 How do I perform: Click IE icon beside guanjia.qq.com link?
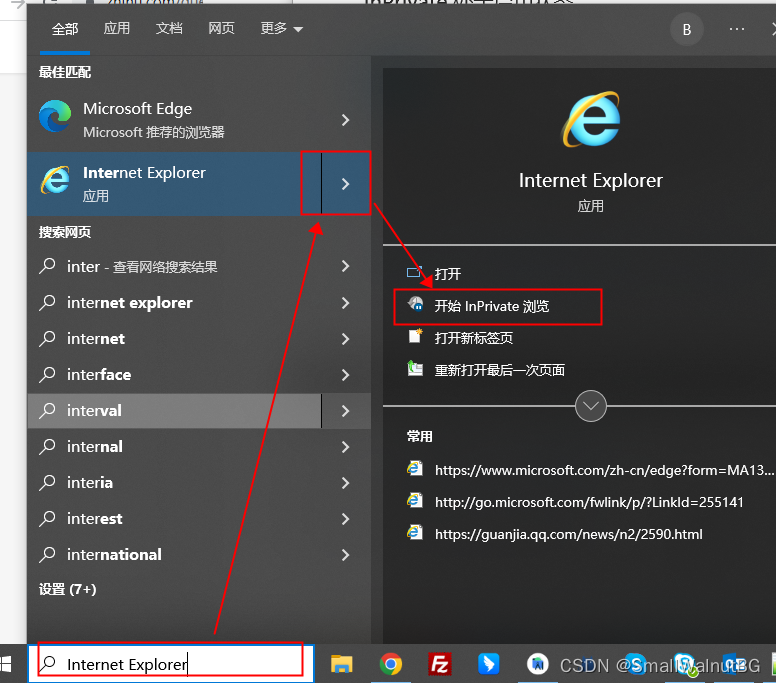coord(415,532)
